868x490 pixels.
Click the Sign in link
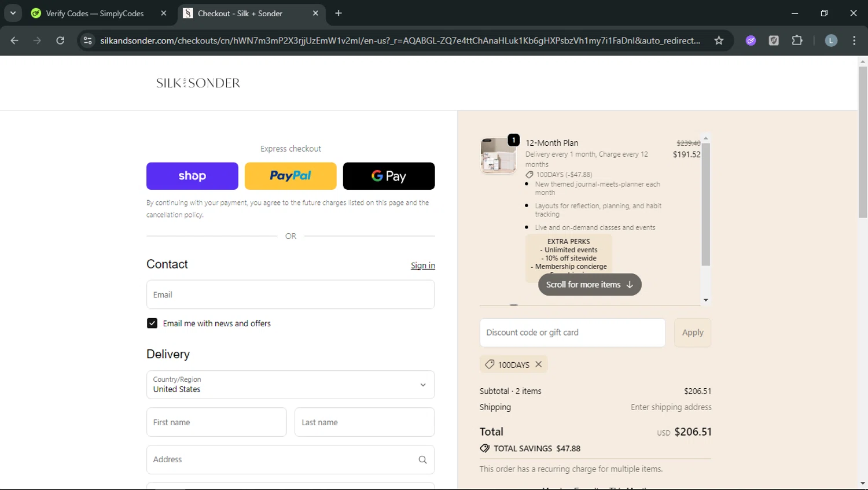click(423, 266)
